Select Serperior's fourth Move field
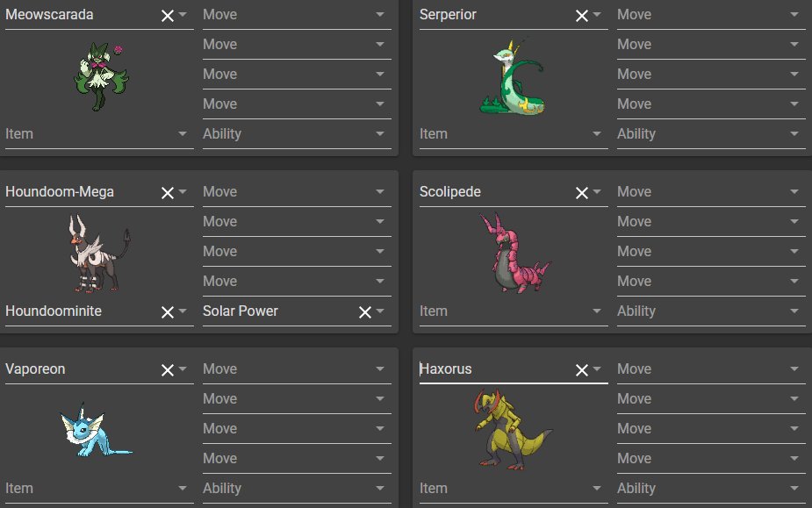812x508 pixels. 711,104
